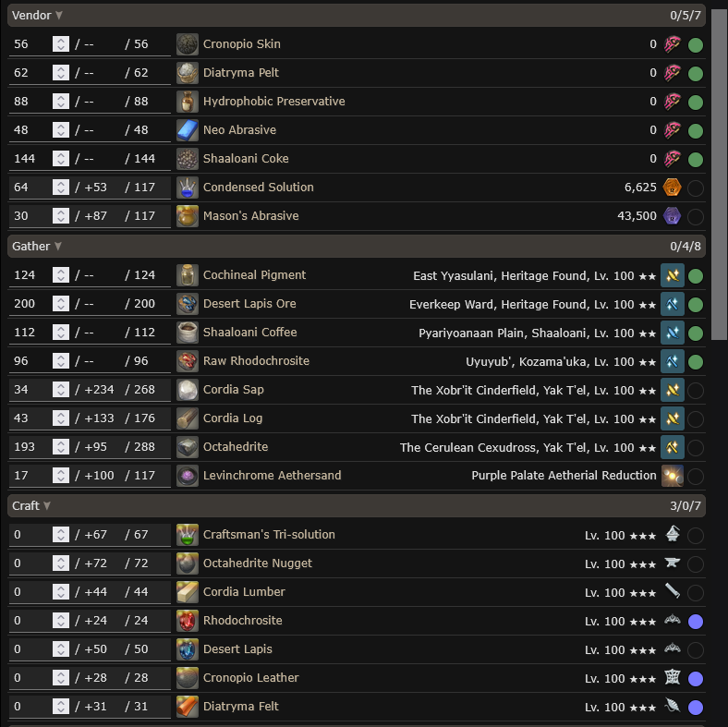Collapse the Vendor section header
Viewport: 728px width, 727px height.
click(x=356, y=16)
